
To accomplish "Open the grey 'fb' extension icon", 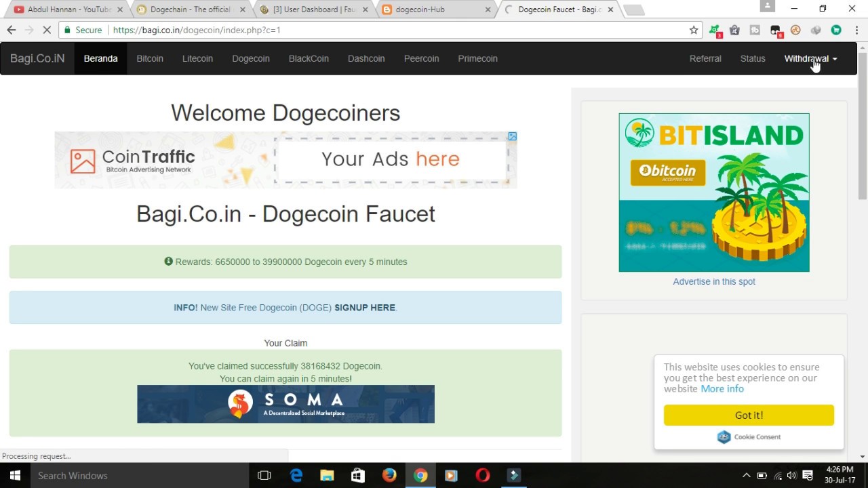I will 755,30.
